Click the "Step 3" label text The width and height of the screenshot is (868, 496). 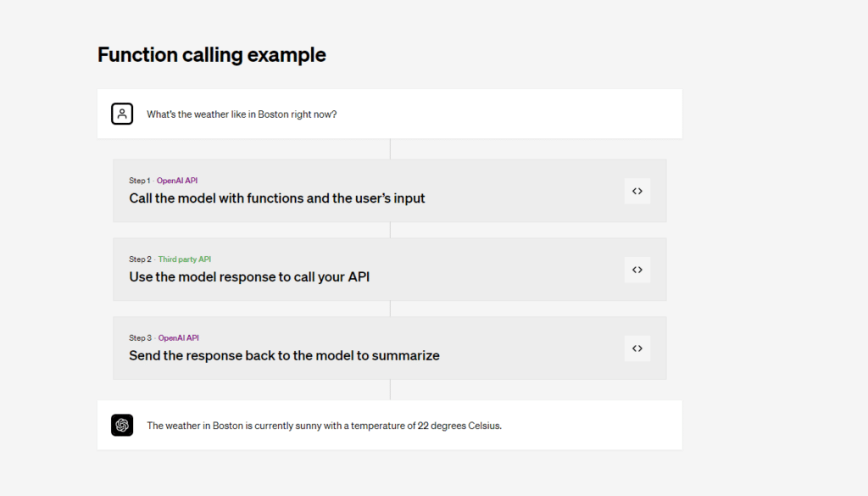pos(140,337)
